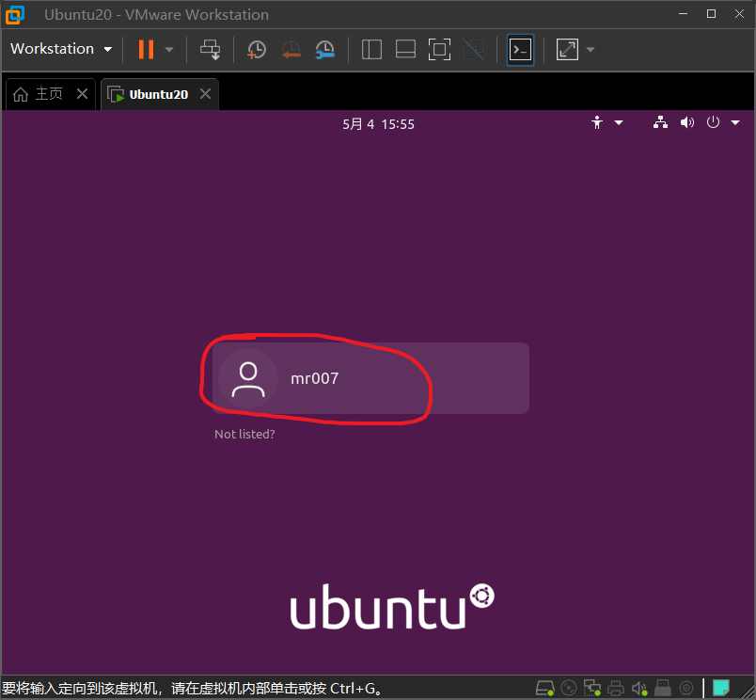
Task: Click the network adapter status icon
Action: pos(592,688)
